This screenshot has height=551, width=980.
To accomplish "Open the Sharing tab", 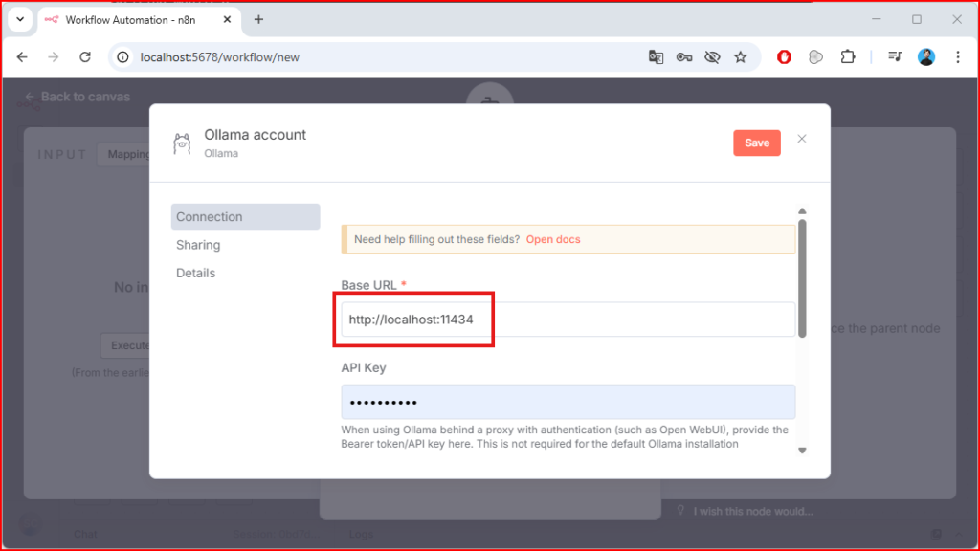I will point(198,245).
